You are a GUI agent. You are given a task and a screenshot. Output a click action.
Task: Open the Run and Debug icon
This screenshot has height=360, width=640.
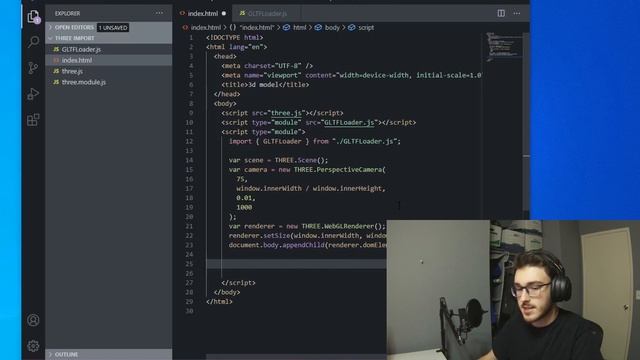[x=33, y=94]
